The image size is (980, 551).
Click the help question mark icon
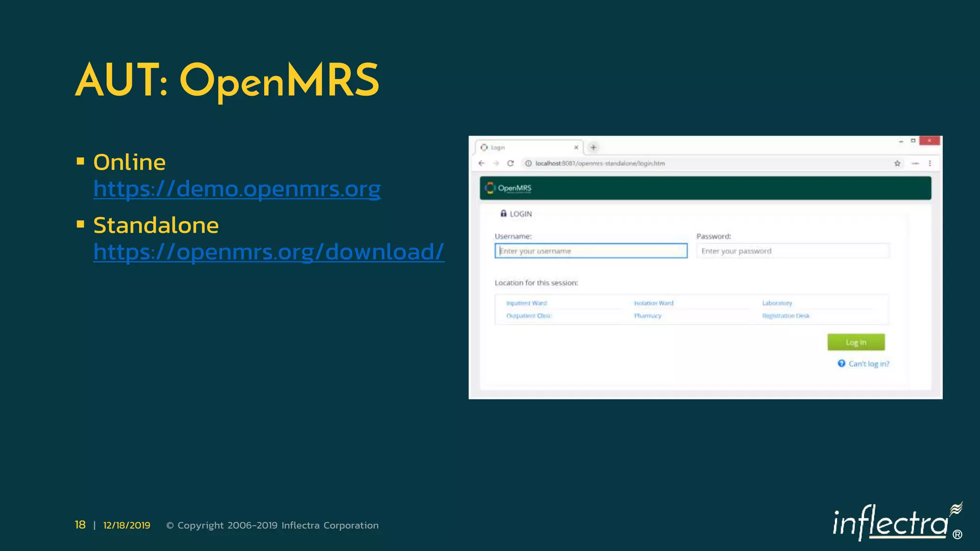pyautogui.click(x=841, y=364)
